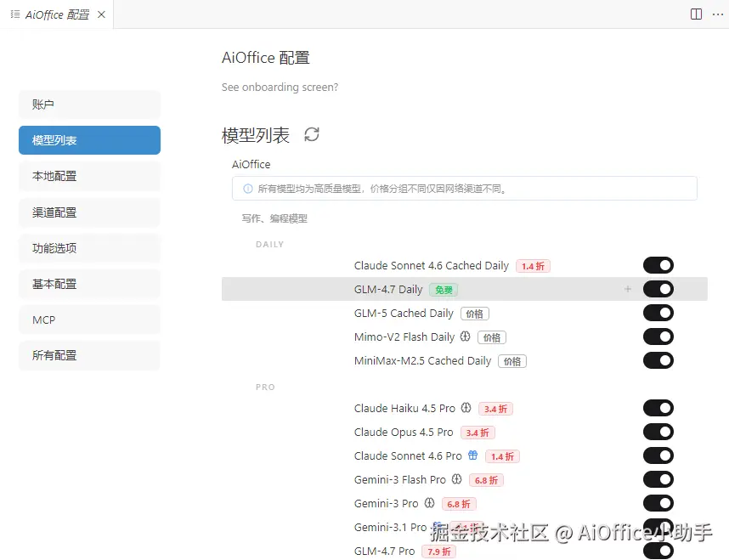Toggle Claude Sonnet 4.6 Cached Daily switch
This screenshot has width=729, height=560.
tap(658, 265)
